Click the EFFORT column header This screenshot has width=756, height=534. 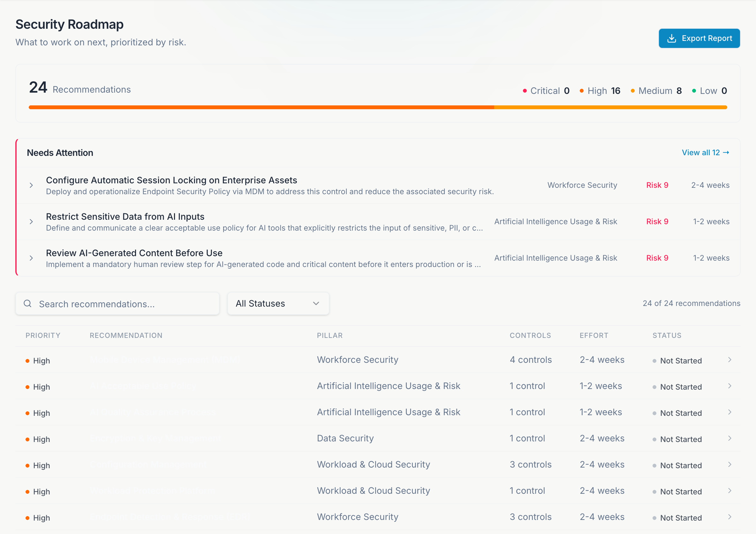[x=594, y=335]
